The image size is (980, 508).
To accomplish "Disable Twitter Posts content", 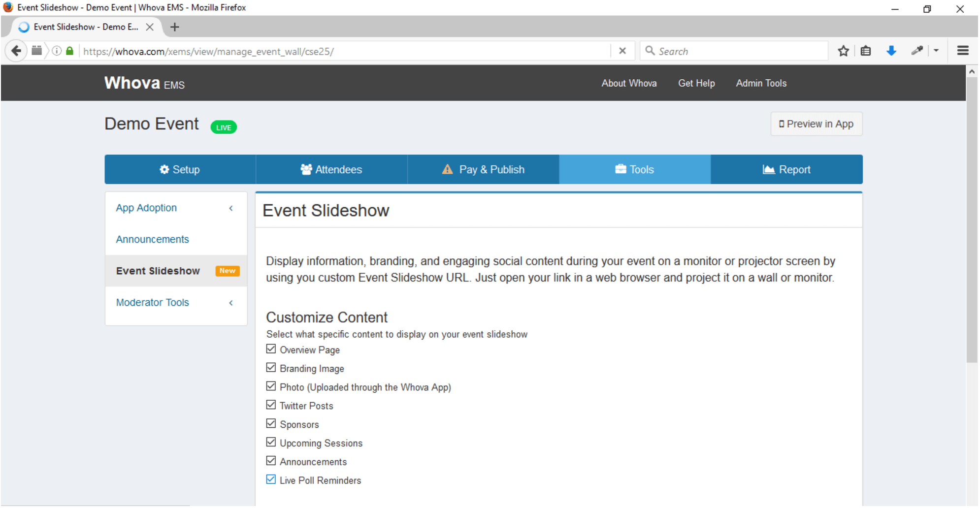I will [x=270, y=405].
